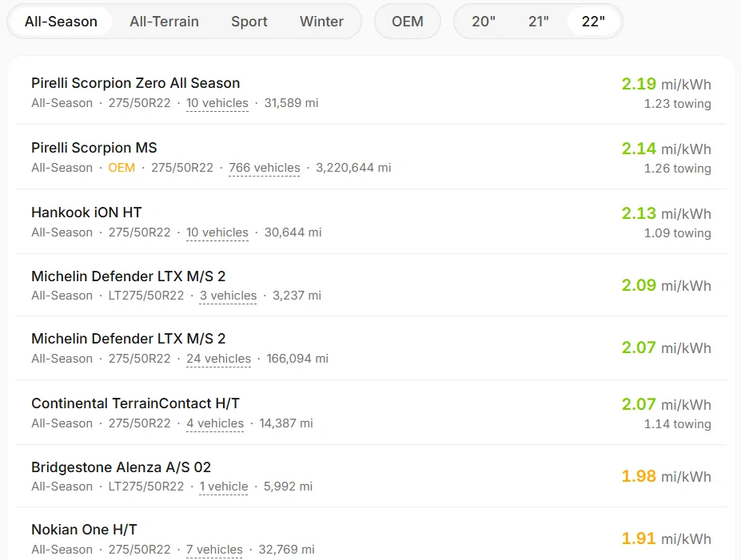
Task: Select the 21" wheel size
Action: (x=538, y=22)
